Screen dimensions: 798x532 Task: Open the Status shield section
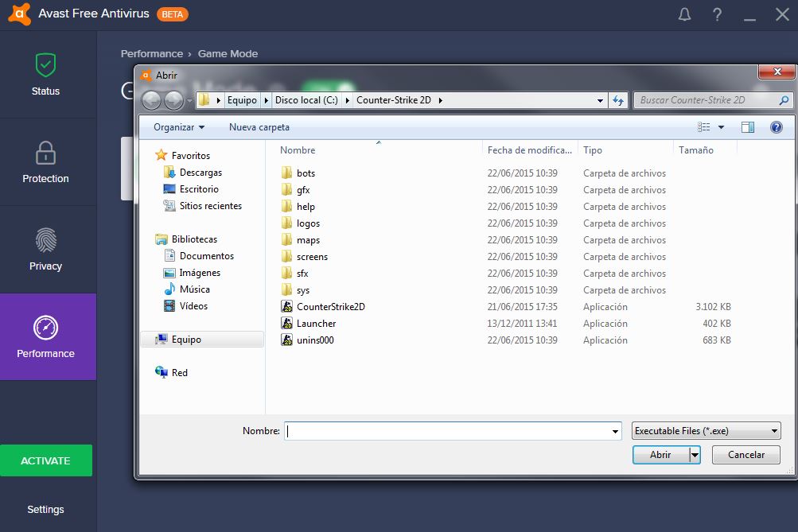click(45, 75)
